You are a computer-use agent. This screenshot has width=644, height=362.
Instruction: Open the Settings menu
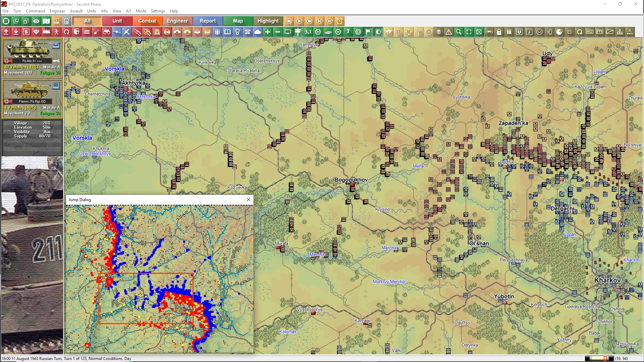click(158, 11)
